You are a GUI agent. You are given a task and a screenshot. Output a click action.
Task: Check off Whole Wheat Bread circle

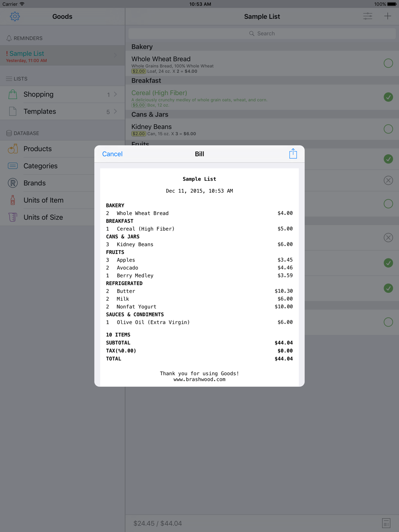(388, 63)
